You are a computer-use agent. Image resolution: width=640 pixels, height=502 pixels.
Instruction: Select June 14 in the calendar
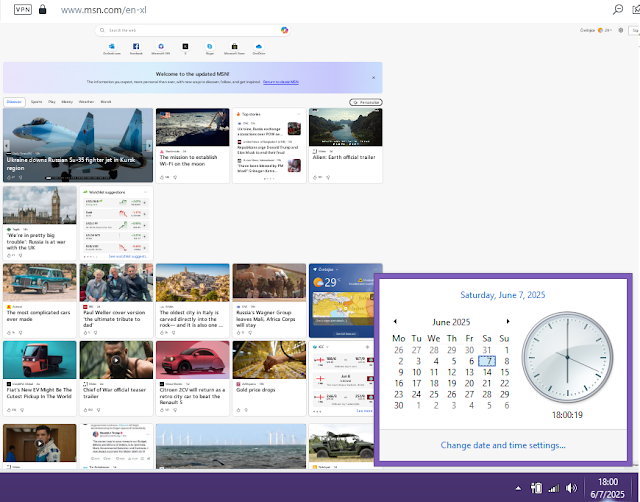(487, 372)
